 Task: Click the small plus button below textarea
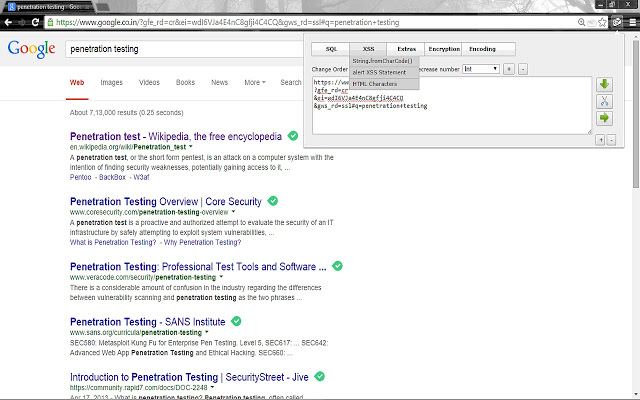pos(600,140)
